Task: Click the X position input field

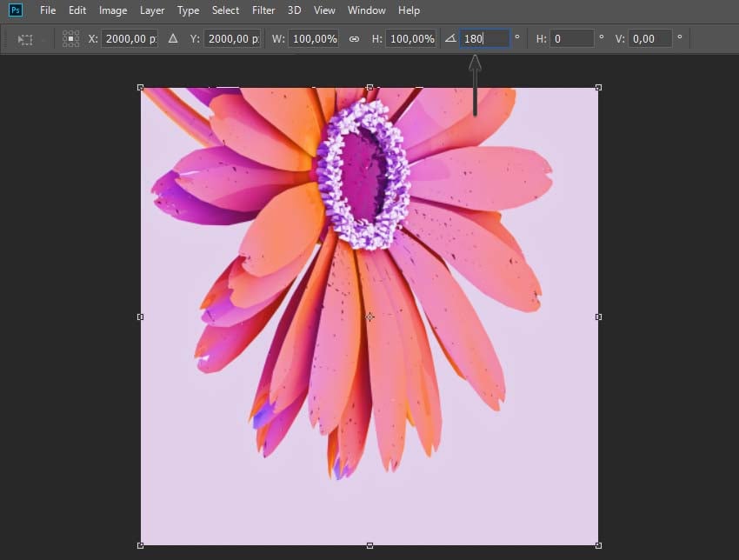Action: coord(130,39)
